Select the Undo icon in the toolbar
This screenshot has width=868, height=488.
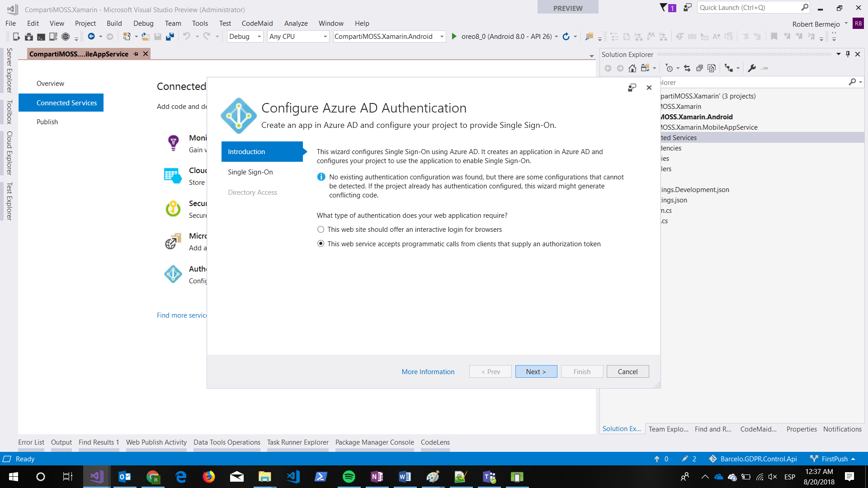(187, 37)
